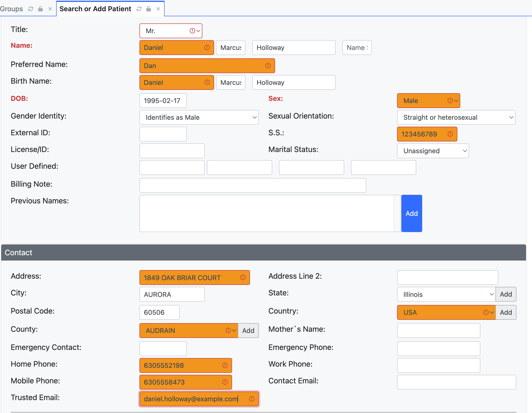Expand Gender Identity dropdown
The width and height of the screenshot is (532, 413).
199,118
